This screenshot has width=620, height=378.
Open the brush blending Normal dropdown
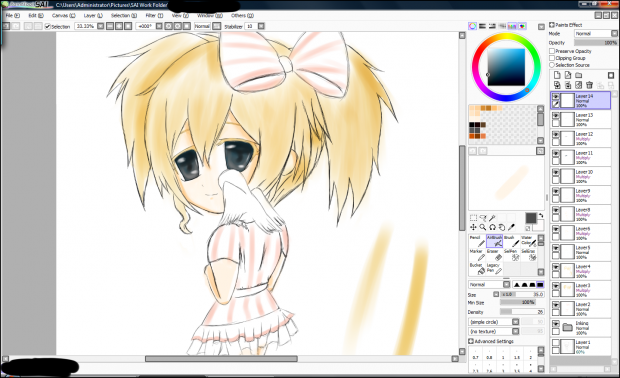click(x=490, y=284)
